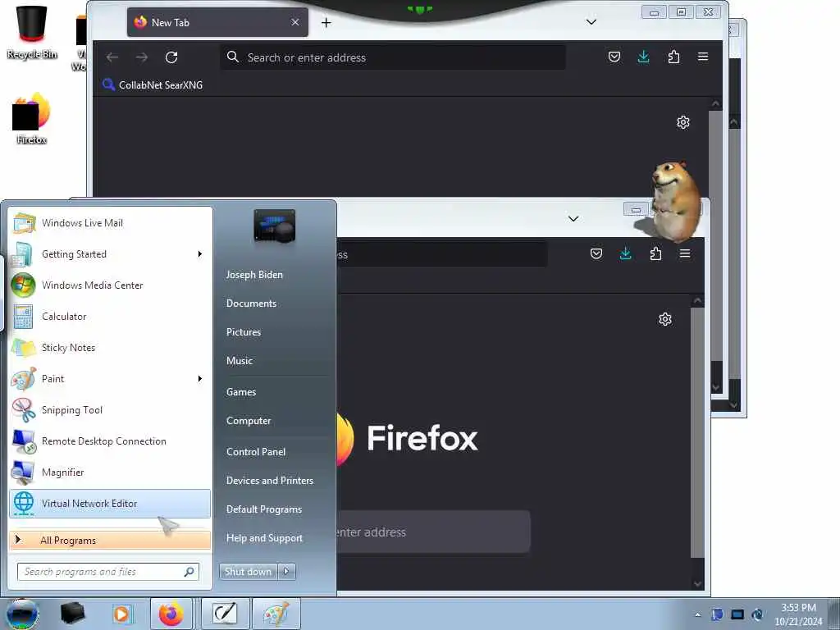Switch to Firefox on the taskbar
Viewport: 840px width, 630px height.
tap(171, 614)
